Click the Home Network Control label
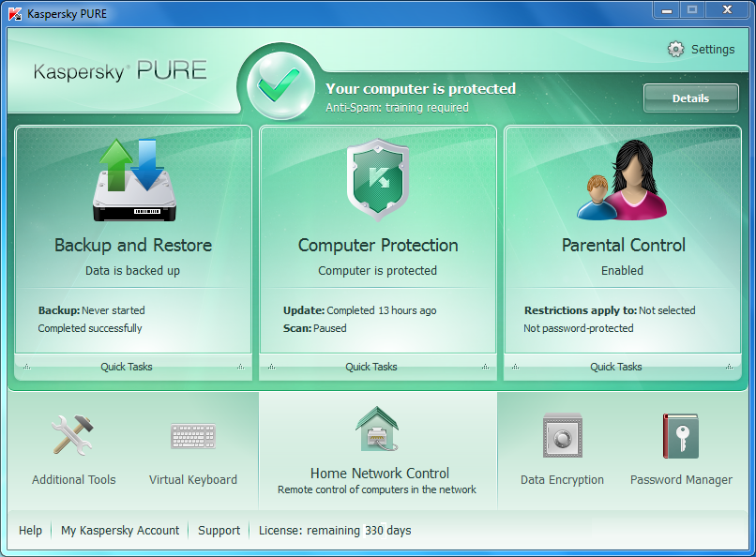This screenshot has height=557, width=756. click(380, 474)
